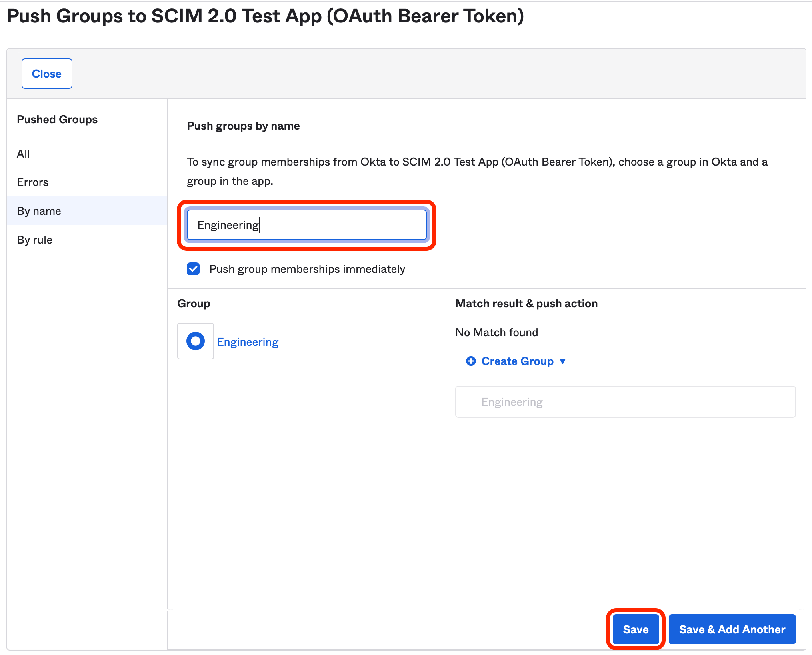Click the Close button

coord(47,74)
